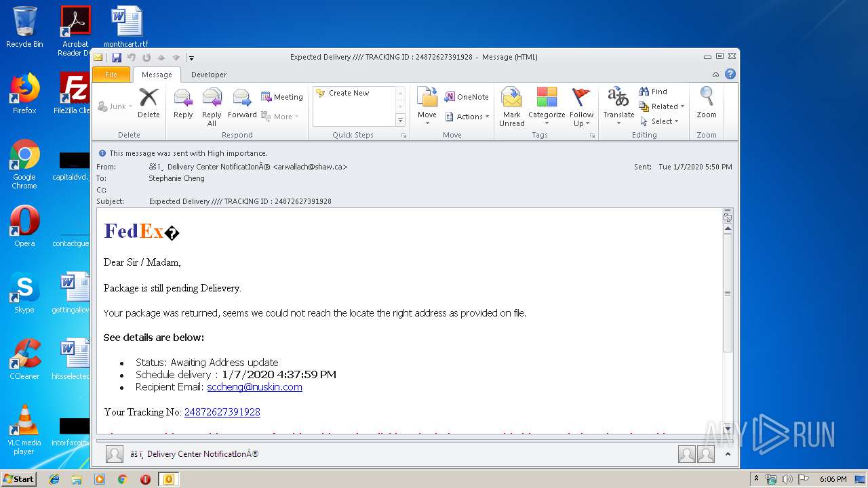Image resolution: width=868 pixels, height=488 pixels.
Task: Open Skype desktop shortcut
Action: pos(24,293)
